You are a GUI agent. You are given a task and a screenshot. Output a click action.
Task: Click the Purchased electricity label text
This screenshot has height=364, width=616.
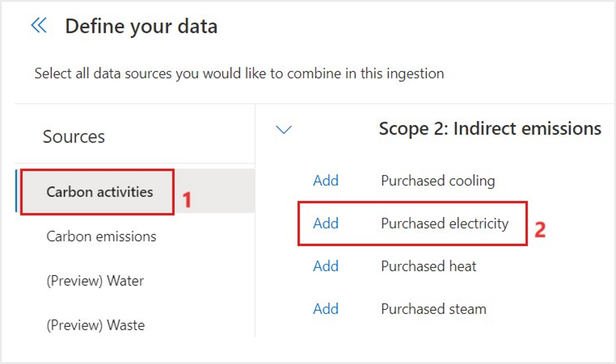(445, 223)
